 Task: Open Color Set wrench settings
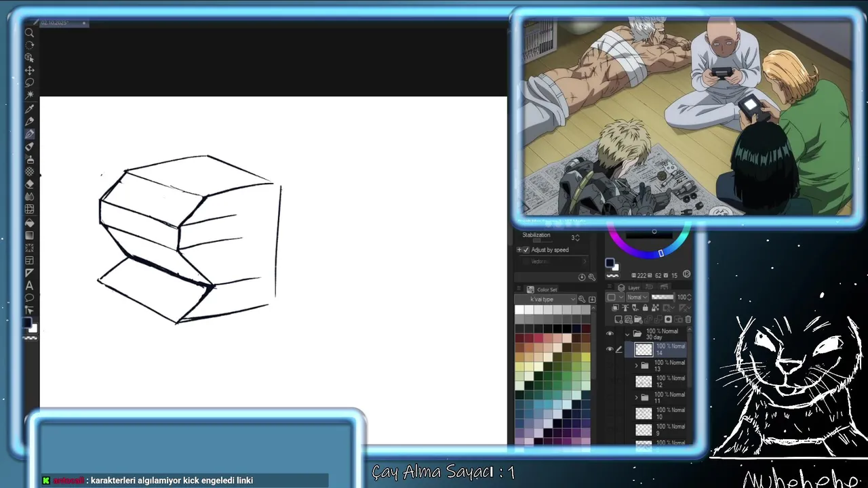pos(582,299)
